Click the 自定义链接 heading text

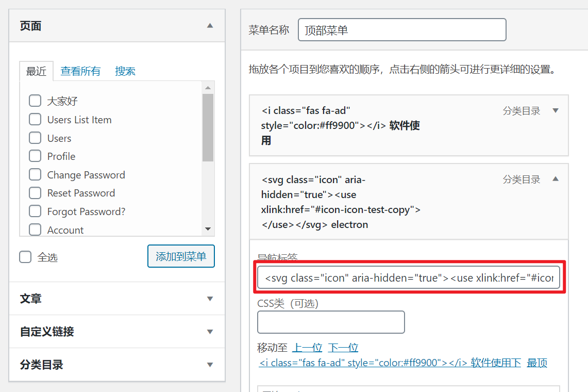[47, 332]
